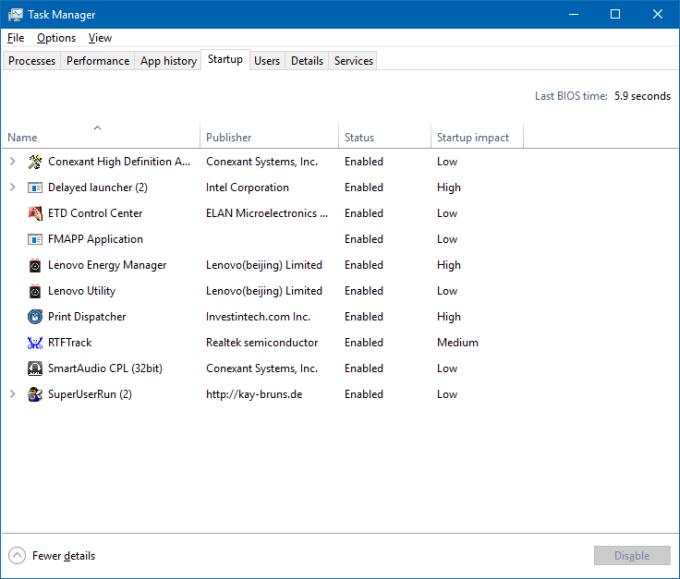Image resolution: width=680 pixels, height=579 pixels.
Task: Click the Medium startup impact value
Action: [x=458, y=343]
